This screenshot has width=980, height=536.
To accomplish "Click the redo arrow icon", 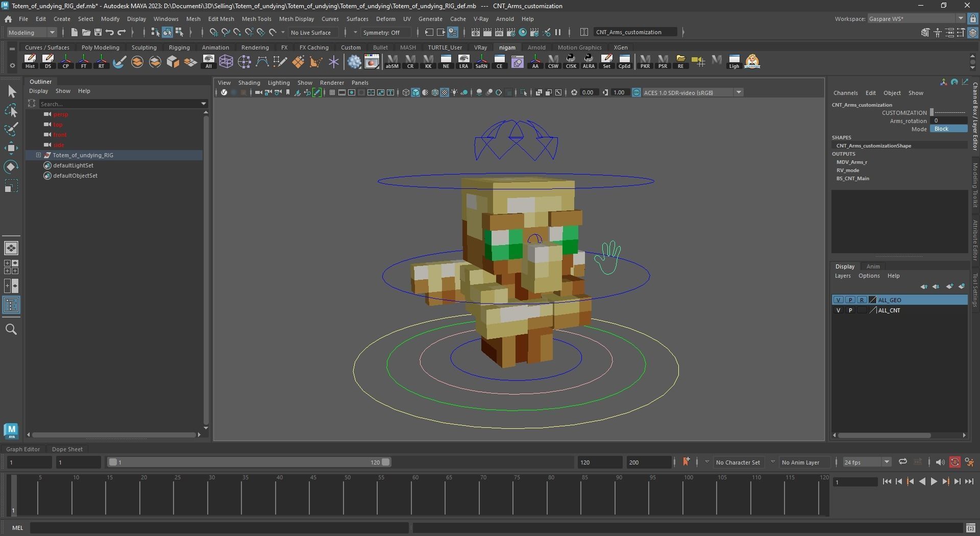I will (x=121, y=32).
